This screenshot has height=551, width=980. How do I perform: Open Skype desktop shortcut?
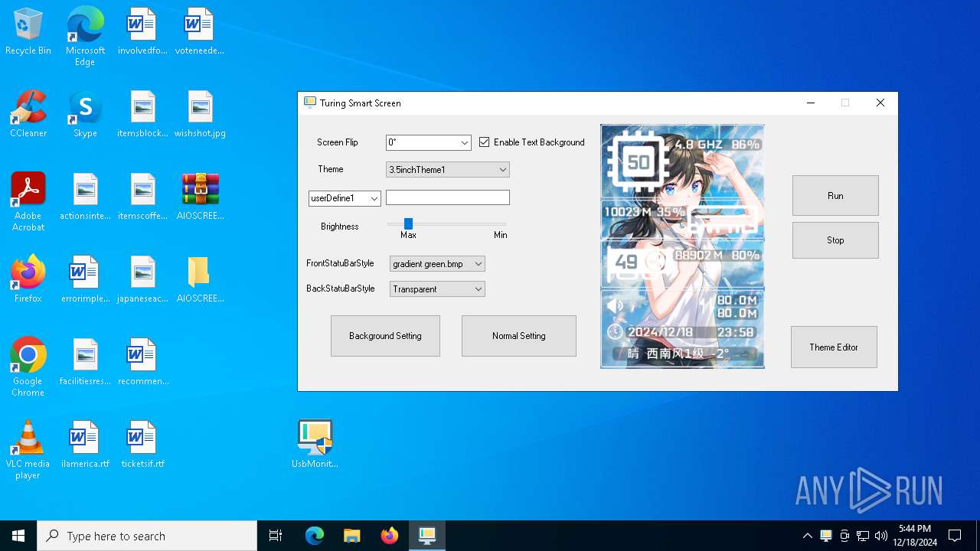[x=85, y=114]
